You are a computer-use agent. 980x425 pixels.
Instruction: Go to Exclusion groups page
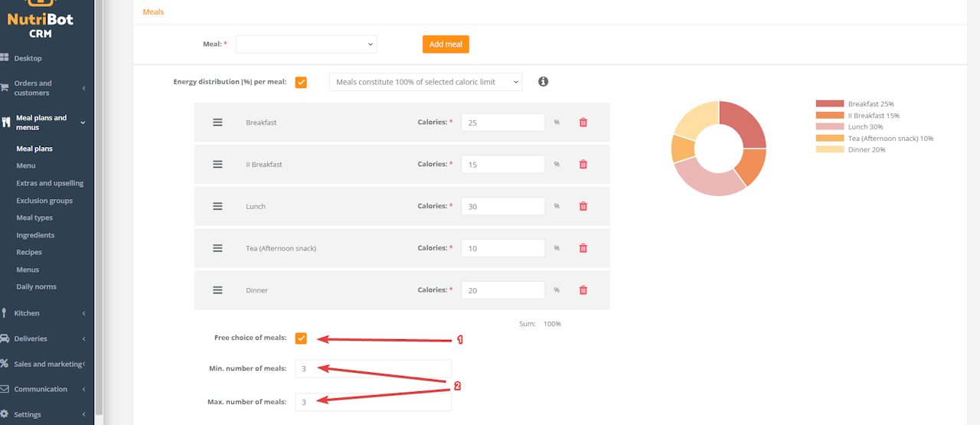point(44,201)
